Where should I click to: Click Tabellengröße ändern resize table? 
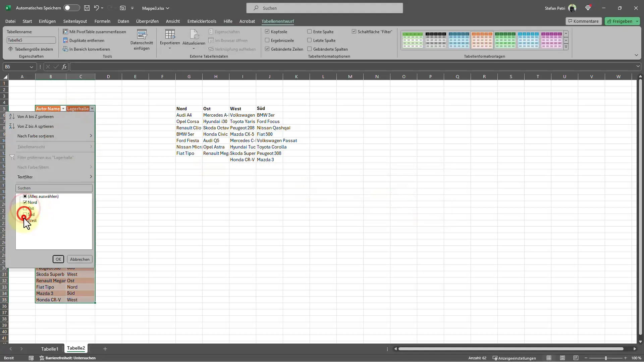coord(31,49)
